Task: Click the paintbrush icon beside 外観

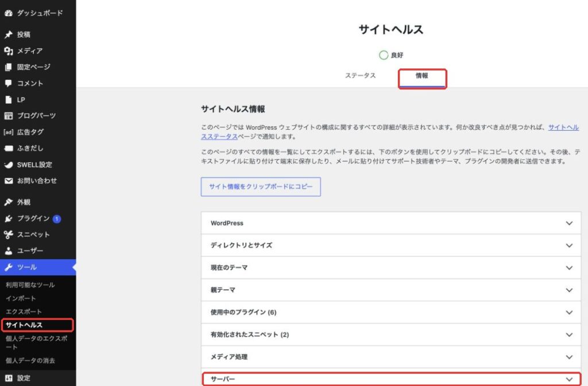Action: pos(8,202)
